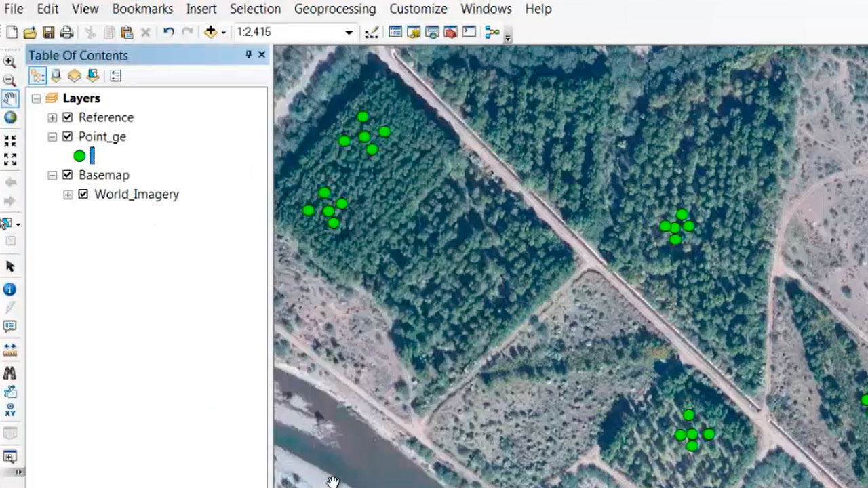Collapse the Basemap group
Image resolution: width=868 pixels, height=488 pixels.
point(52,175)
